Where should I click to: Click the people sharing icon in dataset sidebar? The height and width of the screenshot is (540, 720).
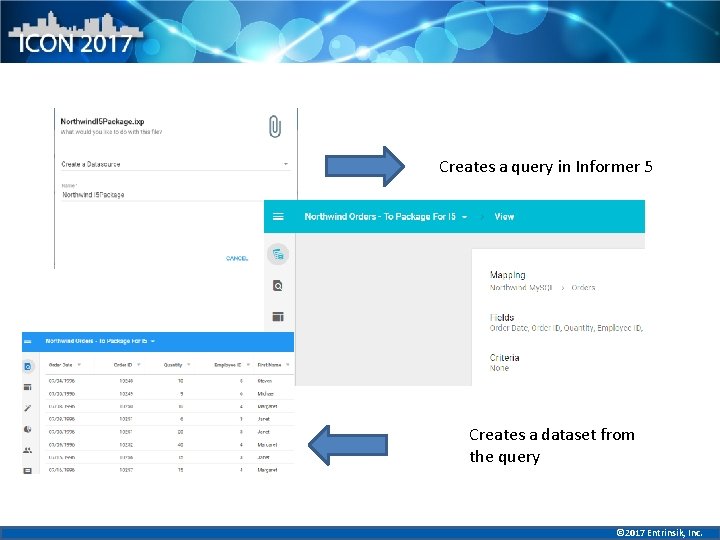(28, 450)
